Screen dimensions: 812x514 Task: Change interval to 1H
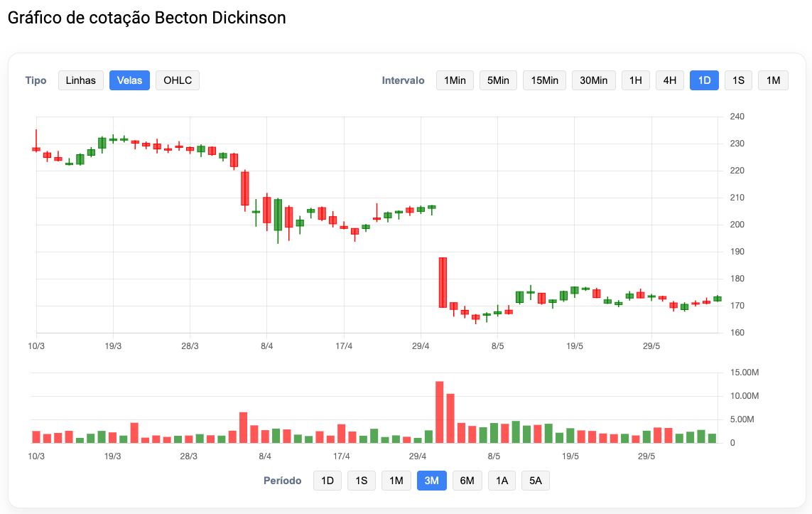[635, 80]
